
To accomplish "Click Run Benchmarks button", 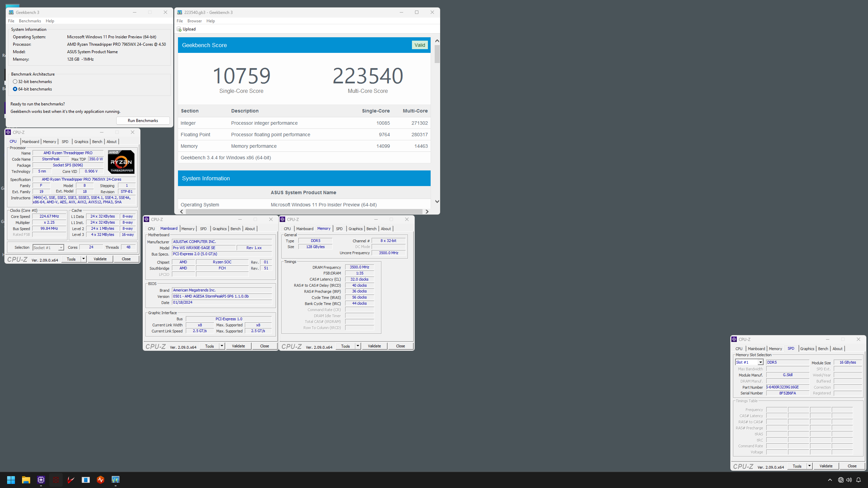I will (x=143, y=121).
